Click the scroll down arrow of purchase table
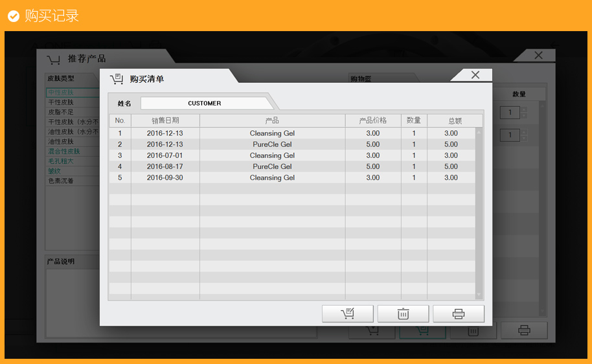The image size is (592, 364). point(479,295)
